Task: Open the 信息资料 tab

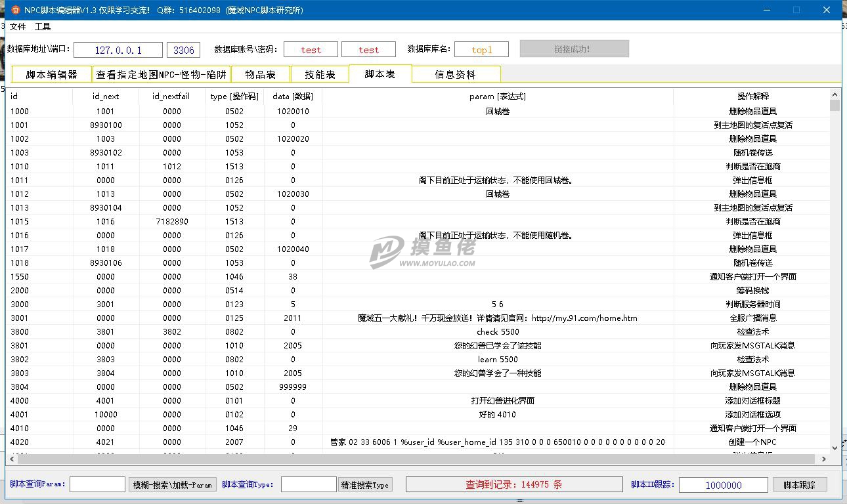Action: point(456,75)
